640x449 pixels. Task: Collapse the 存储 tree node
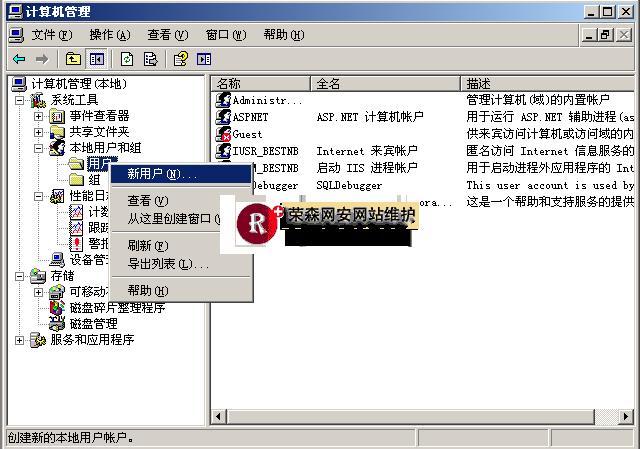coord(20,276)
